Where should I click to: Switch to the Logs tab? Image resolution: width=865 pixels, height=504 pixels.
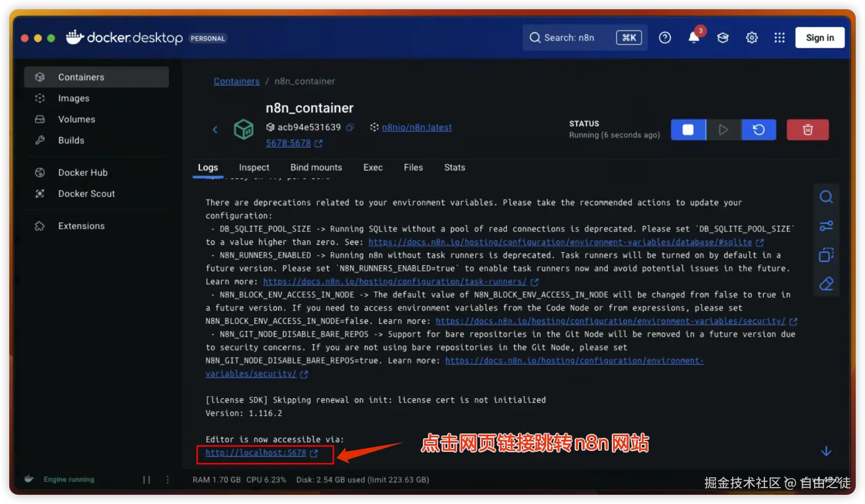click(208, 167)
